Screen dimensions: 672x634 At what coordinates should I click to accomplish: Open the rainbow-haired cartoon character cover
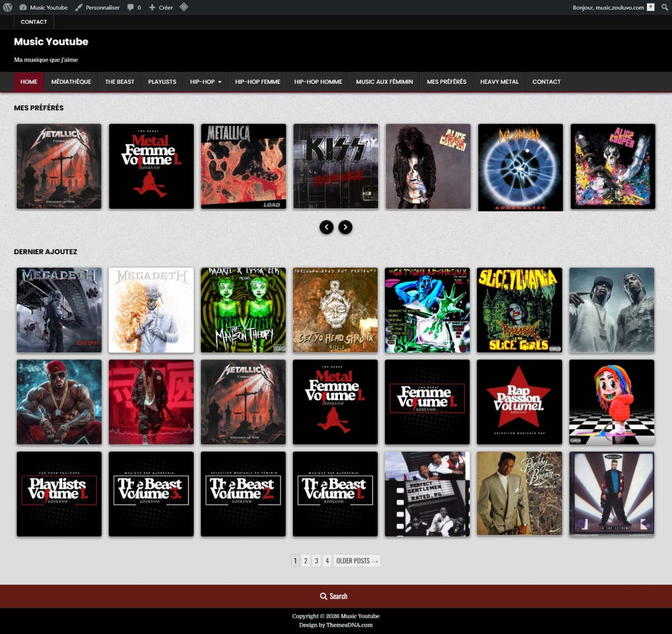[x=612, y=402]
